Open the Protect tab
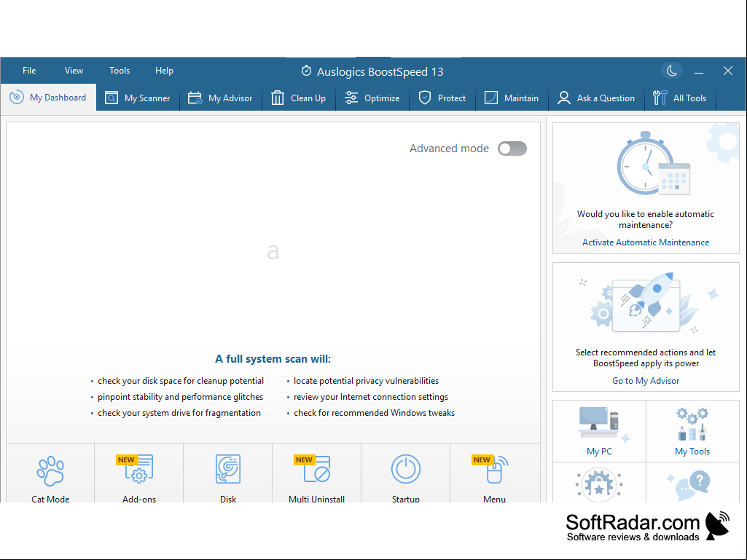Viewport: 747px width, 560px height. [x=442, y=98]
